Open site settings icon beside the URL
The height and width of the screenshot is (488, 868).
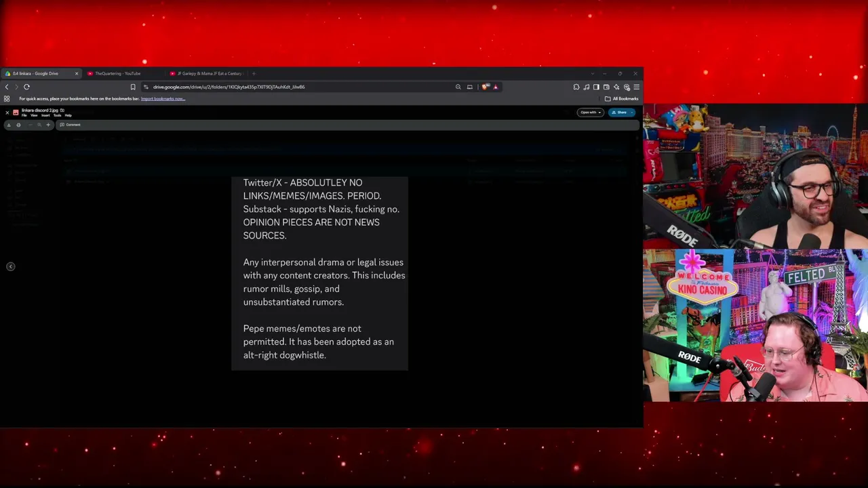[145, 87]
